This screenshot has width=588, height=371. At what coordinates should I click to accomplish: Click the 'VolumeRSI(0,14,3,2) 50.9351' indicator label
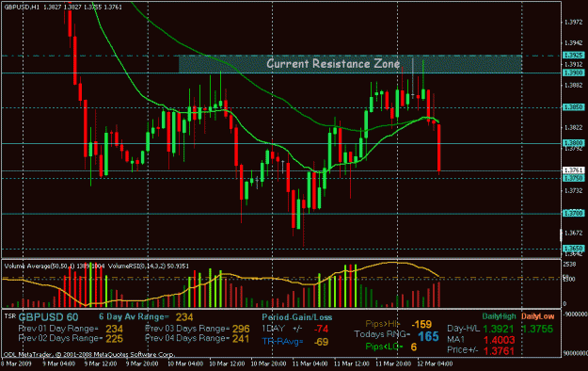coord(149,266)
